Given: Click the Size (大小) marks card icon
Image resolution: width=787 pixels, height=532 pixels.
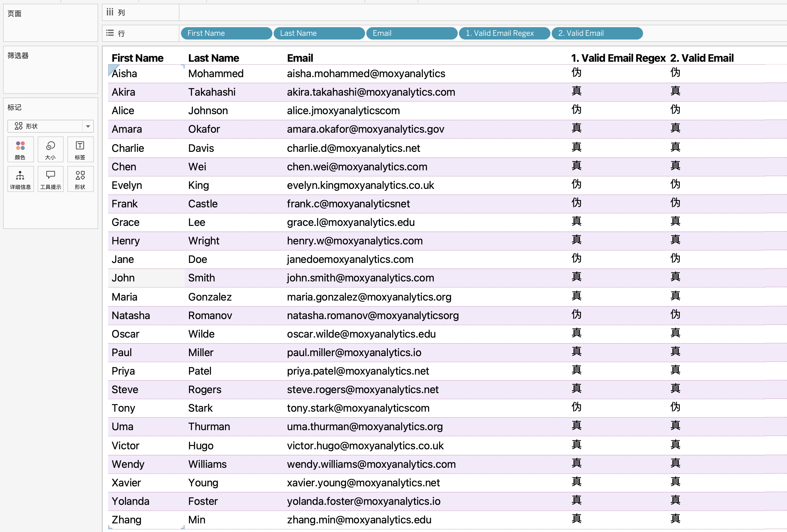Looking at the screenshot, I should [50, 149].
